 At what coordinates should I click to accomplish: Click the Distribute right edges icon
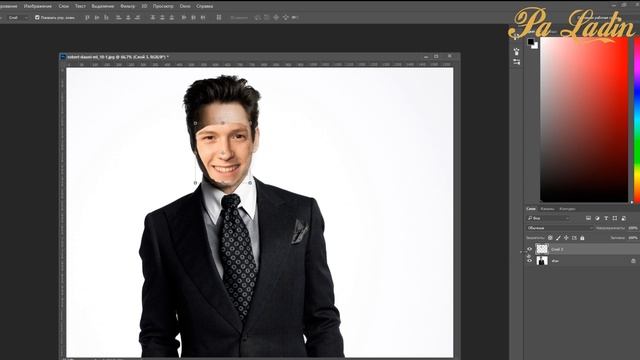(x=203, y=18)
